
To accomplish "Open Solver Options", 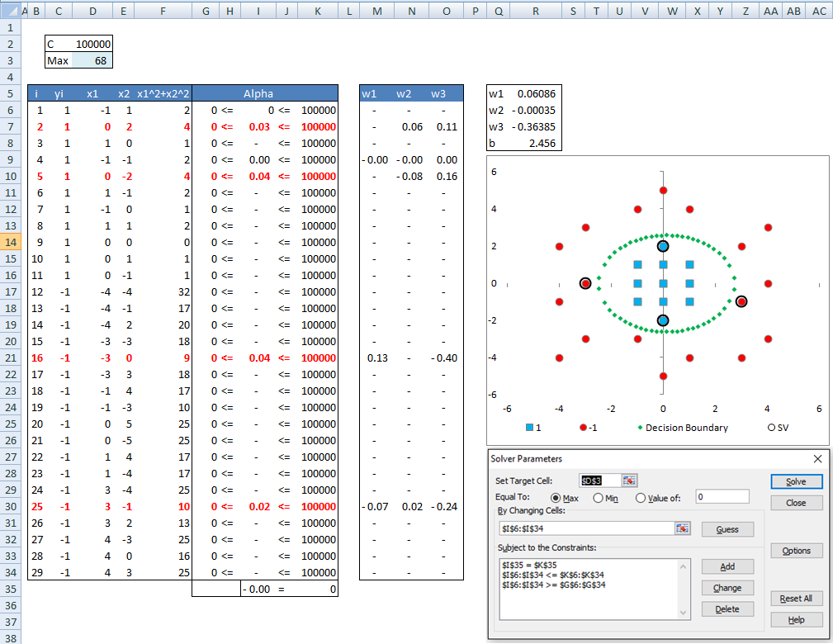I will pyautogui.click(x=796, y=551).
